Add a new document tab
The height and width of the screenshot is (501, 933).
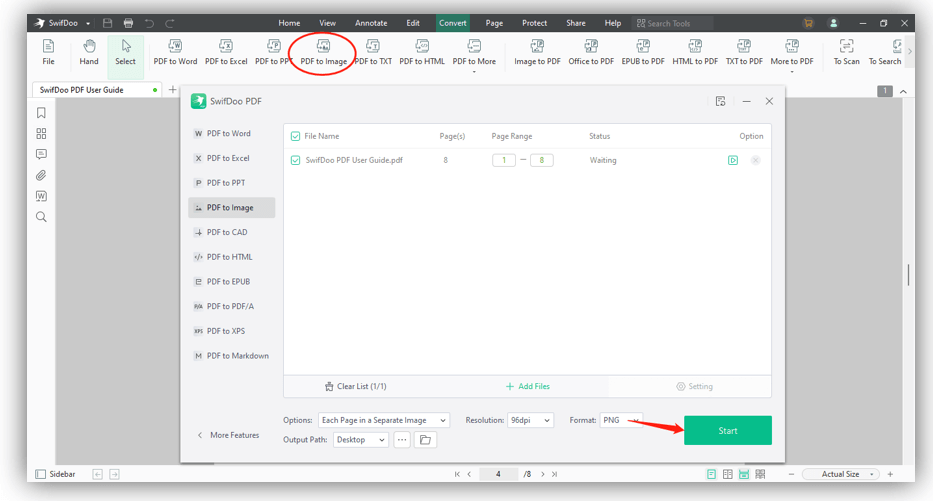coord(173,89)
